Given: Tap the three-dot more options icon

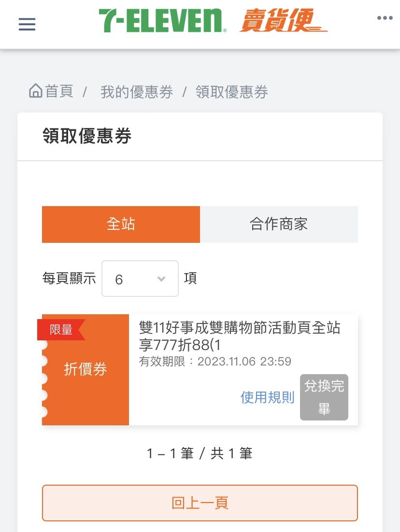Looking at the screenshot, I should click(x=385, y=18).
